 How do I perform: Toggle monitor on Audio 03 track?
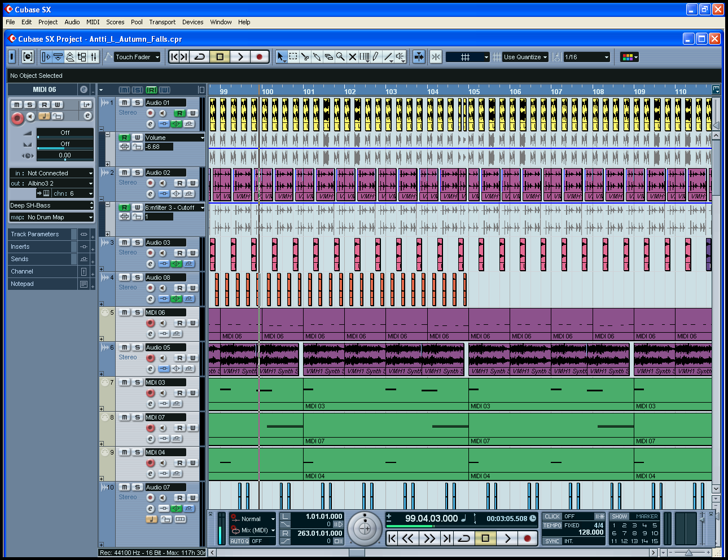coord(163,253)
